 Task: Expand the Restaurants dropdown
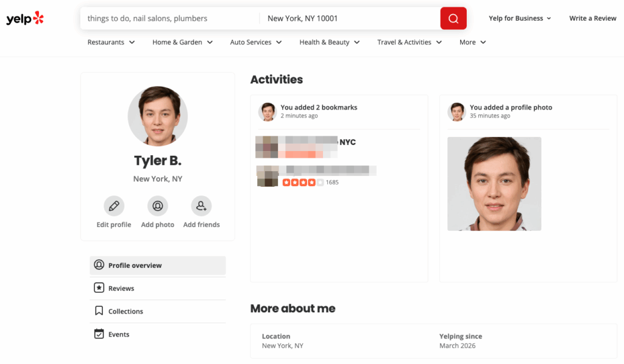[111, 43]
